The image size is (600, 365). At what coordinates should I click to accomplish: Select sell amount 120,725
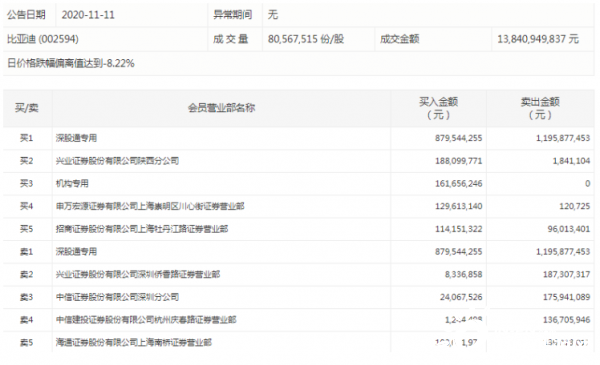pos(574,207)
